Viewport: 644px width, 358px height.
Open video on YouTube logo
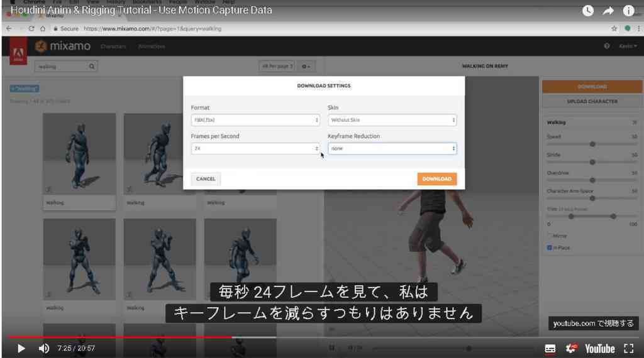coord(599,349)
